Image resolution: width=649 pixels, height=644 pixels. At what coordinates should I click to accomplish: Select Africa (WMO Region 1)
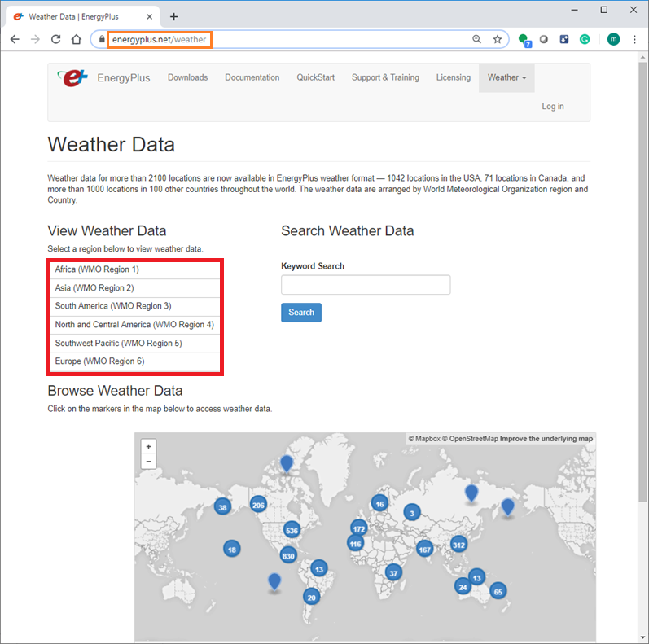[x=134, y=269]
